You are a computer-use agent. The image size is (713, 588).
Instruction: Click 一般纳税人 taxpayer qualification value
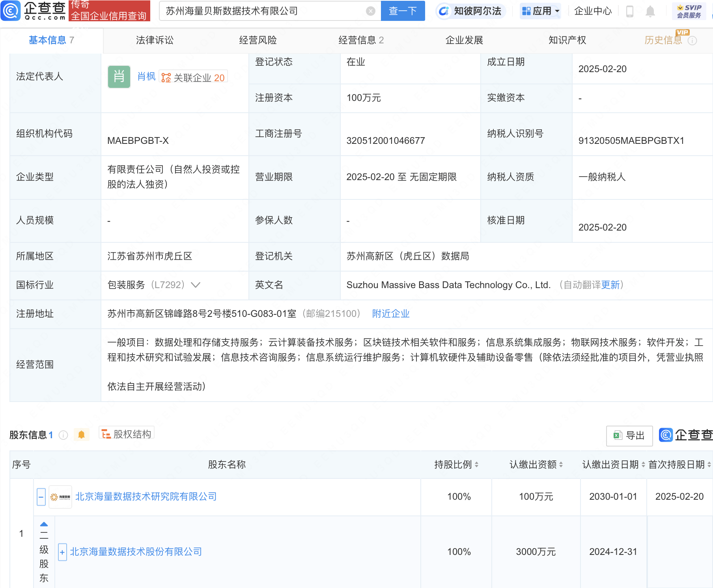click(602, 177)
